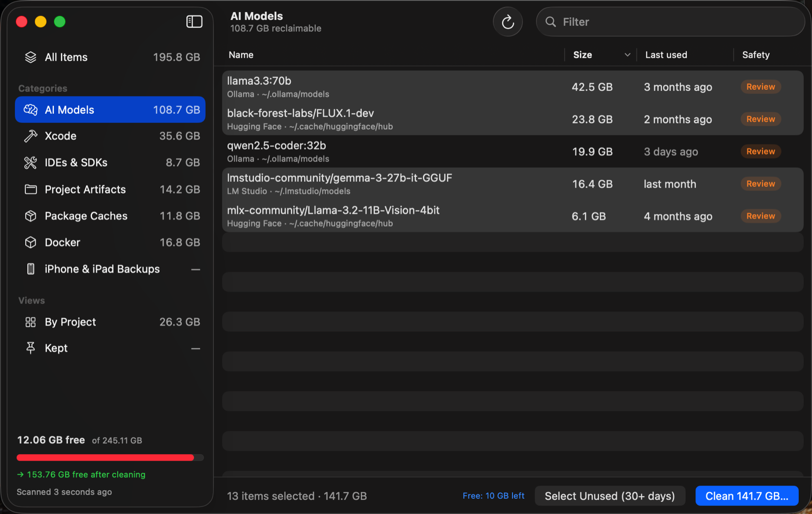Click the 153.76 GB free after cleaning text
812x514 pixels.
point(81,474)
